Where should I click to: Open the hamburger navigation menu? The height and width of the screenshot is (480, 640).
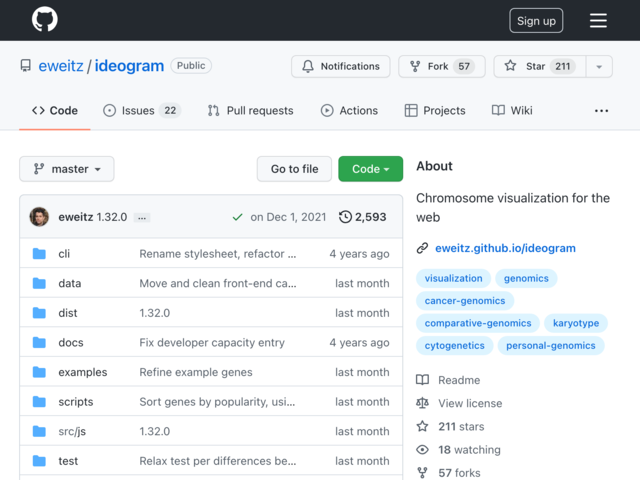(x=598, y=20)
